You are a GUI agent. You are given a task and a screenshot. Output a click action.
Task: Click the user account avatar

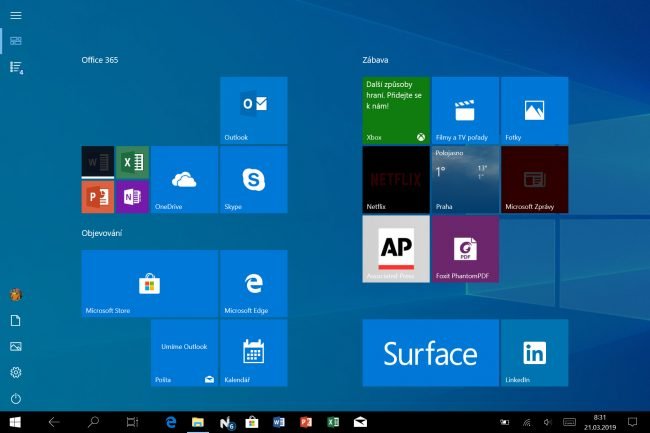click(x=16, y=295)
